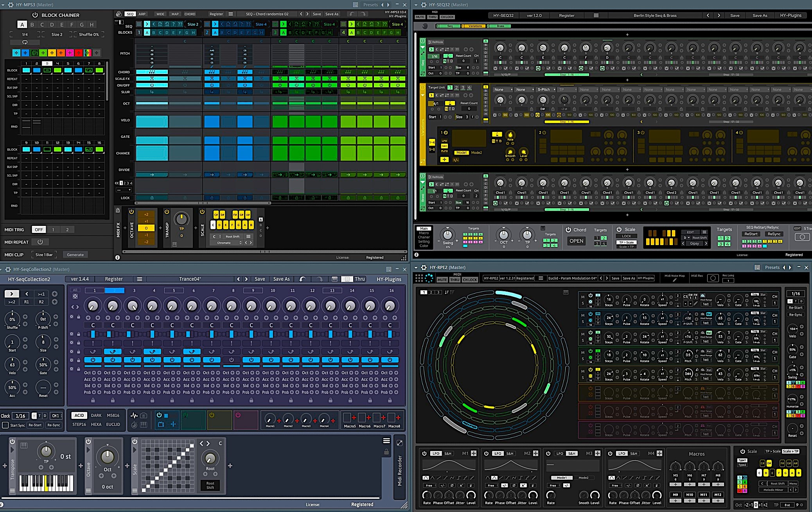This screenshot has height=512, width=812.
Task: Click the loop icon in Block Chainer
Action: coord(25,42)
